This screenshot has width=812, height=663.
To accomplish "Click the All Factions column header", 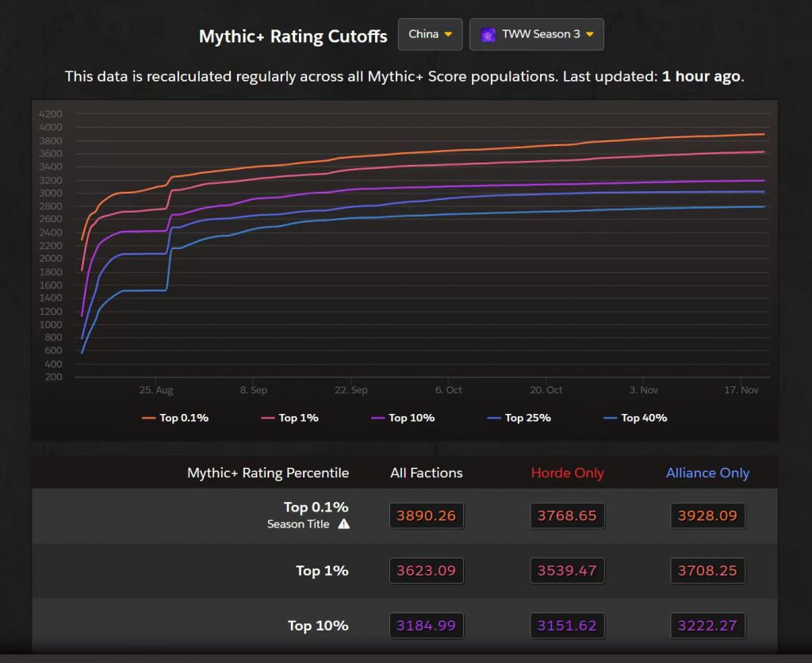I will pos(427,473).
